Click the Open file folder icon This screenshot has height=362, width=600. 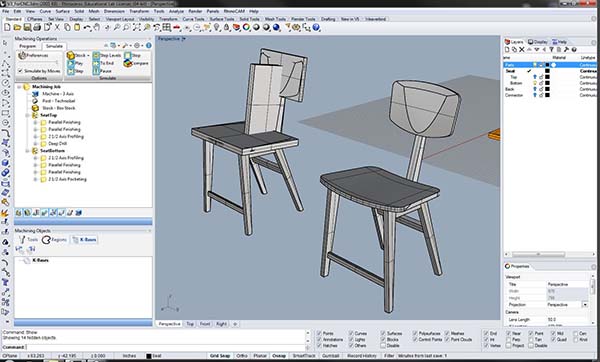[x=17, y=28]
